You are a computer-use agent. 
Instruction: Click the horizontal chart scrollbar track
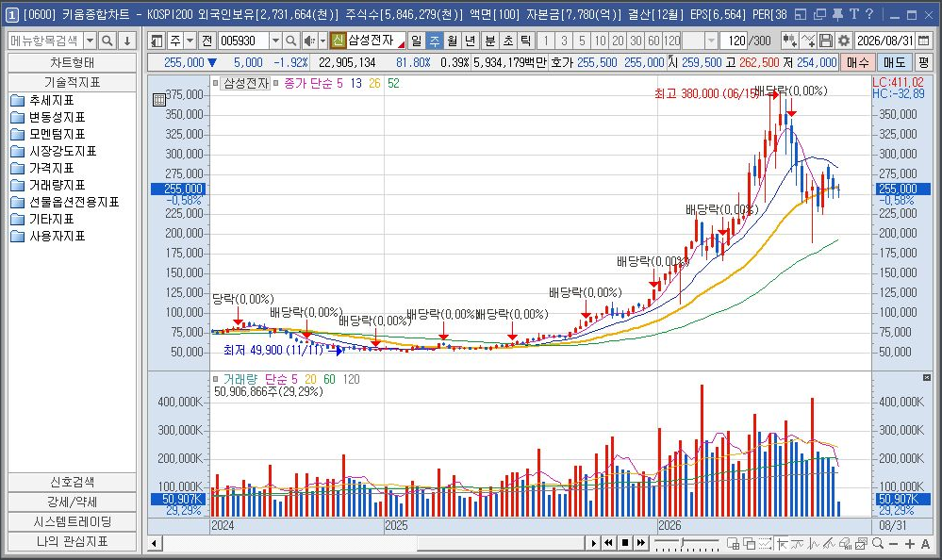[372, 543]
